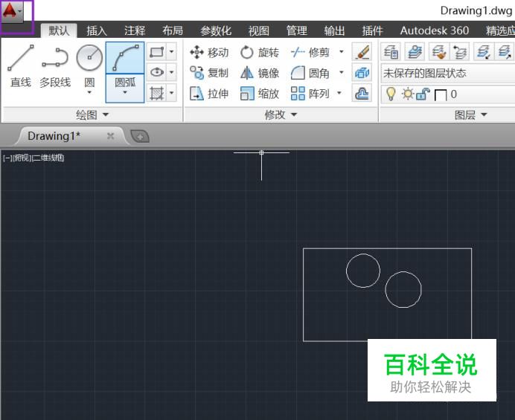Switch to the Autodesk 360 ribbon tab
Image resolution: width=515 pixels, height=420 pixels.
tap(434, 30)
